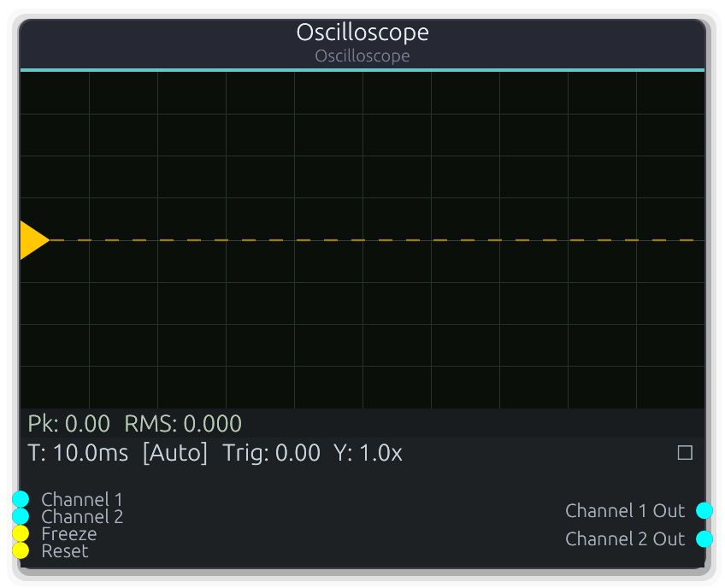The image size is (725, 588).
Task: Click the Channel 1 Out port icon
Action: pos(704,510)
